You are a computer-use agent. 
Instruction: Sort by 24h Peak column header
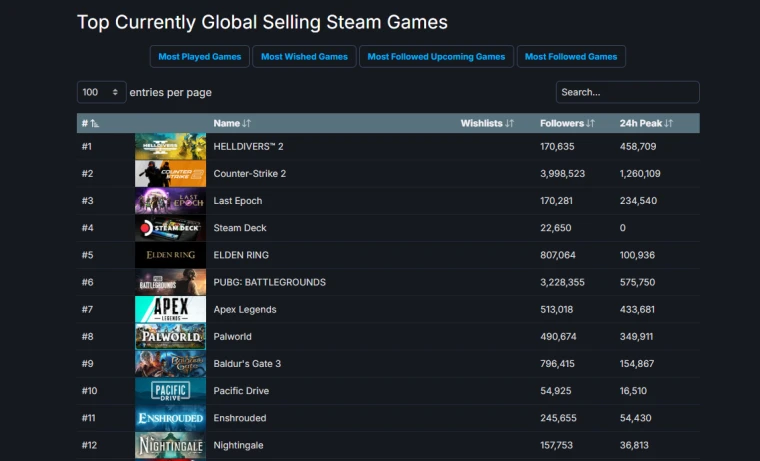click(646, 123)
